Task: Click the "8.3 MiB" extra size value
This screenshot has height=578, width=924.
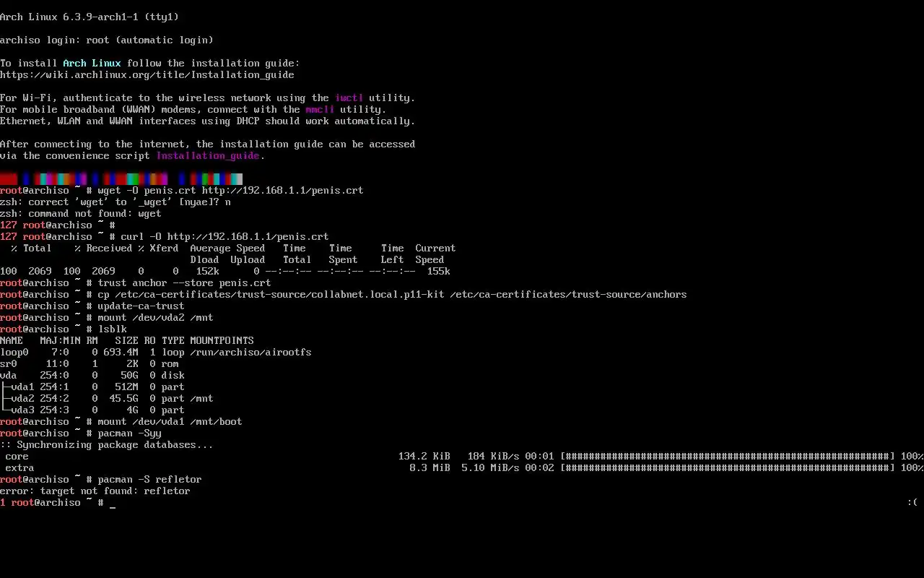Action: tap(430, 467)
